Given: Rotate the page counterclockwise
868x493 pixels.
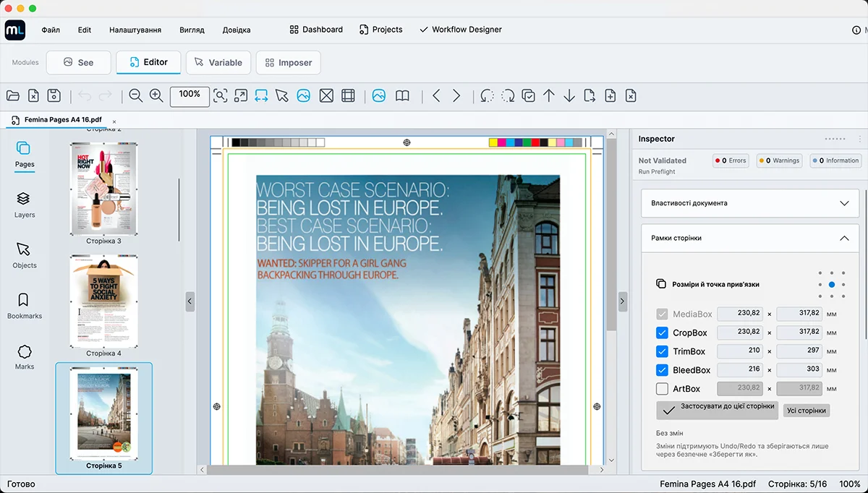Looking at the screenshot, I should (488, 95).
